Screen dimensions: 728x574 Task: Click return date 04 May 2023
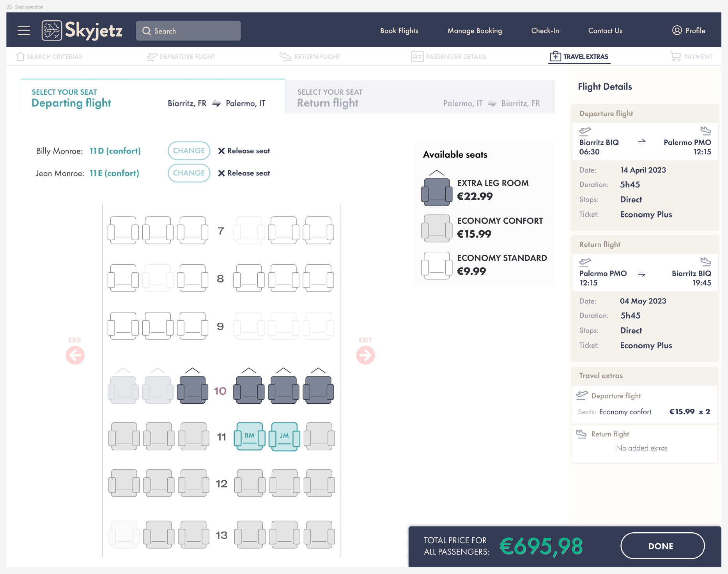(643, 301)
